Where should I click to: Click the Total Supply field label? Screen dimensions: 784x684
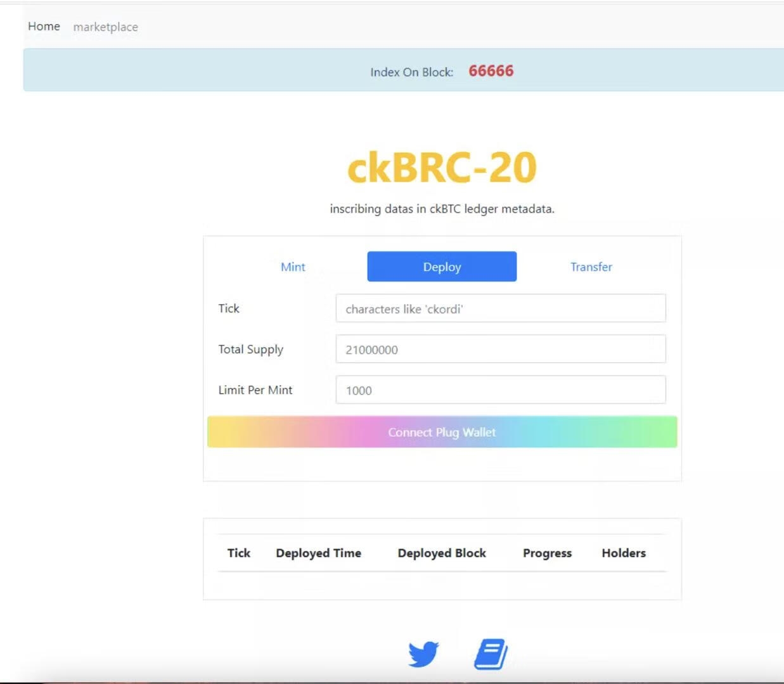coord(251,350)
